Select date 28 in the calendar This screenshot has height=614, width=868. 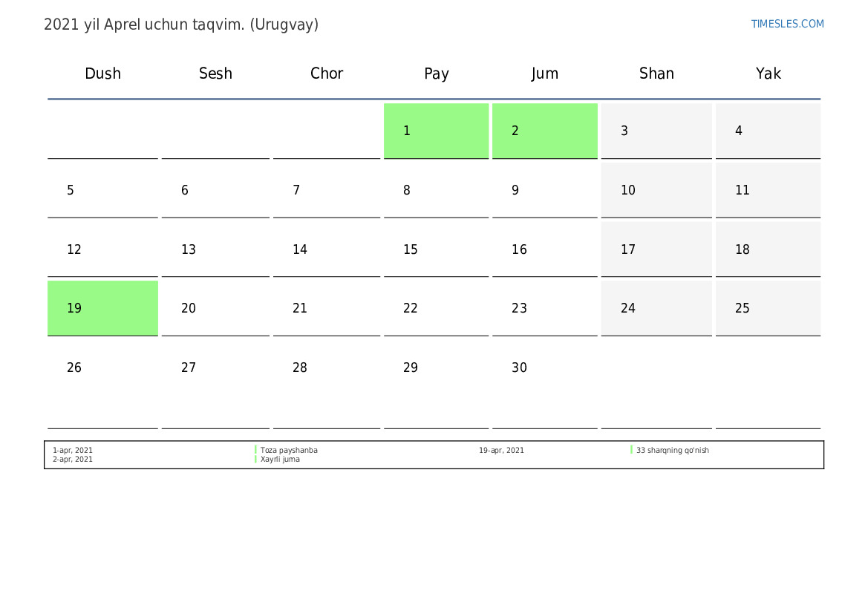click(327, 384)
